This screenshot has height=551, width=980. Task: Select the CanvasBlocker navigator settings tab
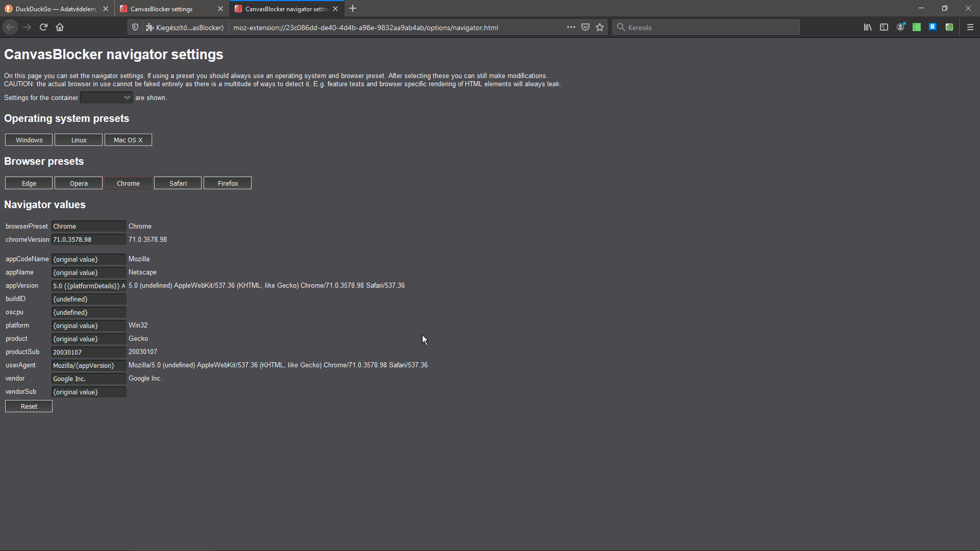tap(286, 9)
